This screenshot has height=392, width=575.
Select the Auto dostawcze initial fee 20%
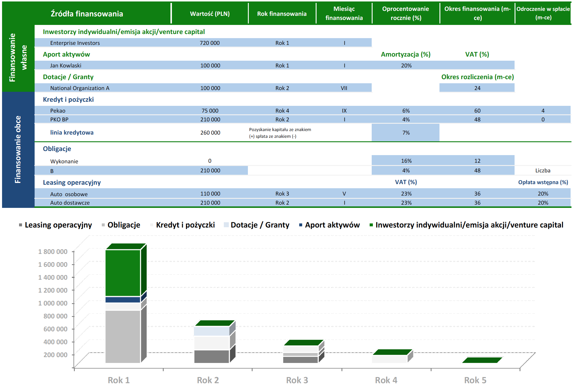543,203
